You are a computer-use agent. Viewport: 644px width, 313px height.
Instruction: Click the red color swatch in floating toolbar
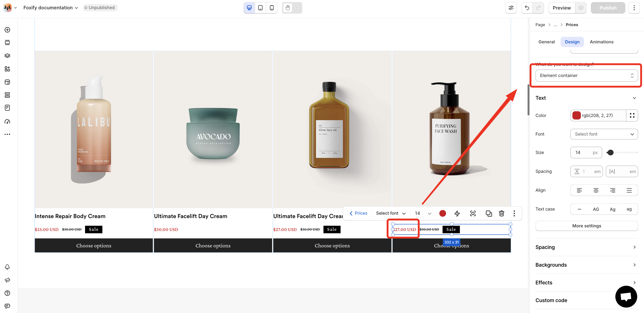(442, 213)
